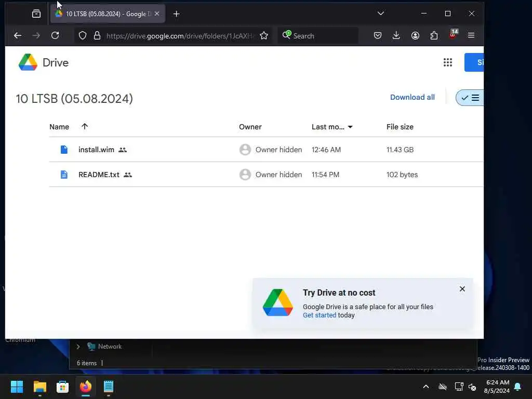Open Windows Start menu
Image resolution: width=532 pixels, height=399 pixels.
click(x=17, y=387)
